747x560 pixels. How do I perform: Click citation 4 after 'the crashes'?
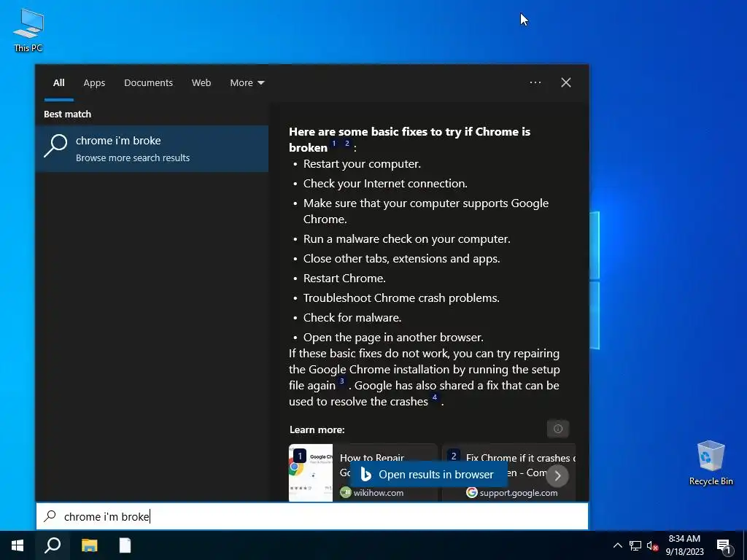(x=435, y=397)
